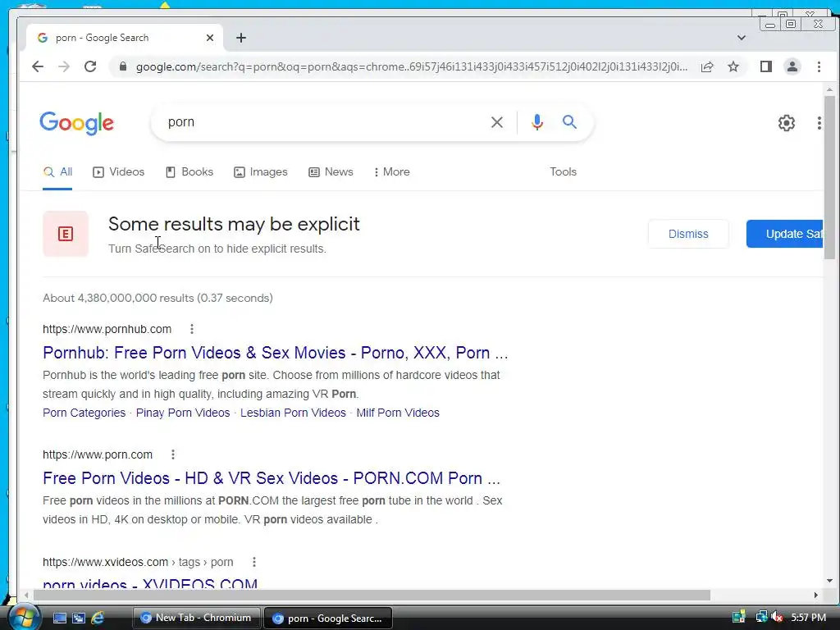Open the browser profile avatar
This screenshot has width=840, height=630.
point(792,66)
